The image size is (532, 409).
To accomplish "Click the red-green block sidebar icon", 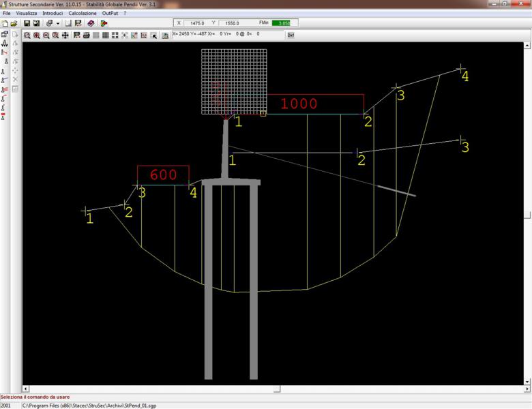I will [x=3, y=117].
